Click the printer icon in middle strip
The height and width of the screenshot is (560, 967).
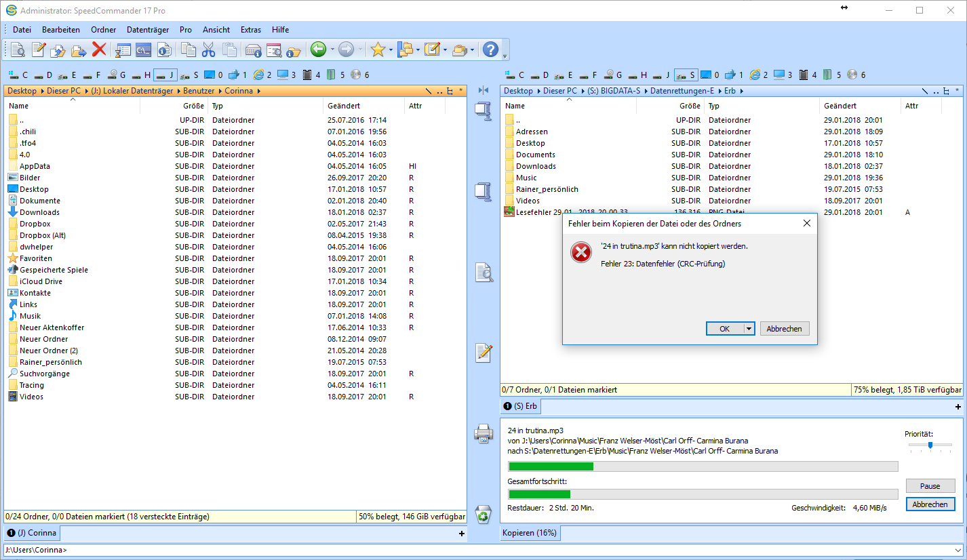tap(483, 433)
